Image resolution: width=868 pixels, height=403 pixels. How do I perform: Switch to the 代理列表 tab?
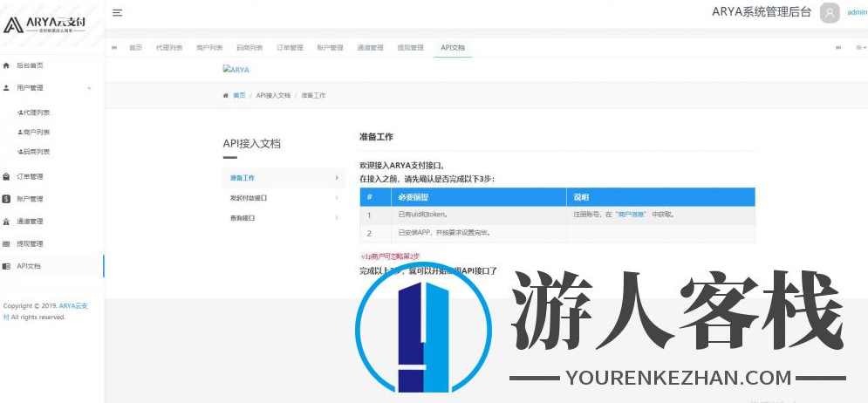pos(169,48)
